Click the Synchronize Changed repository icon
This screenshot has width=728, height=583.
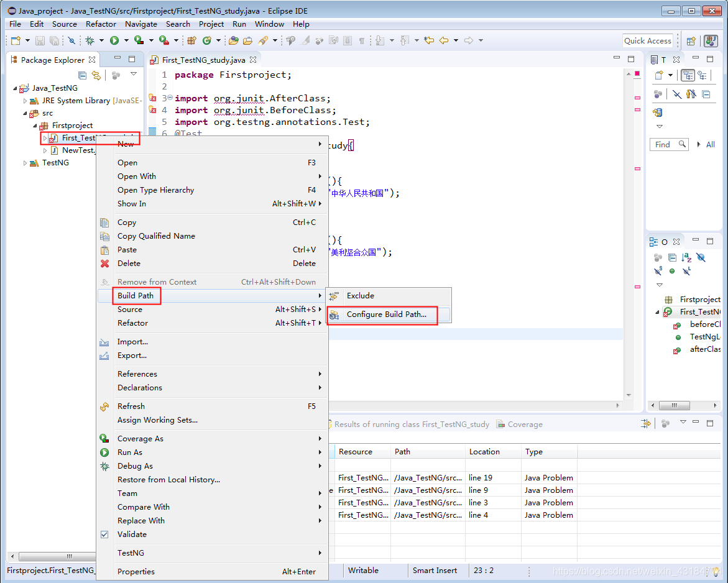pyautogui.click(x=657, y=112)
